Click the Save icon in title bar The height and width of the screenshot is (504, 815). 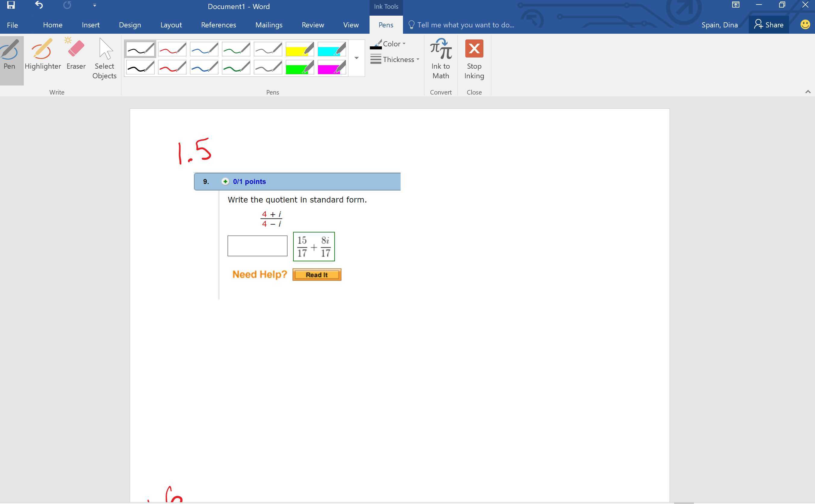[11, 5]
